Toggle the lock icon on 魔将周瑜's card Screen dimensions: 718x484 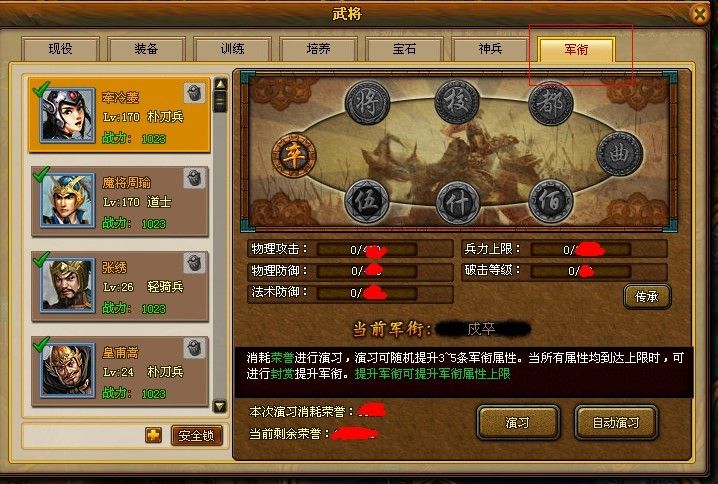(x=194, y=178)
